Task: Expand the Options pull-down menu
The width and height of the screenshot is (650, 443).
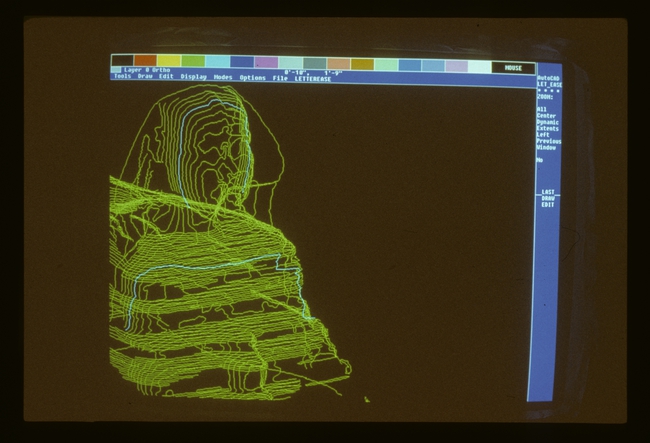Action: (x=252, y=77)
